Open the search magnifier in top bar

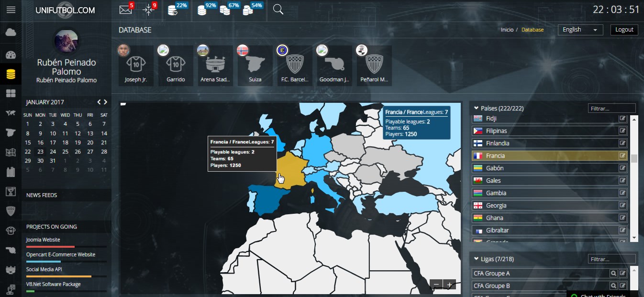click(278, 10)
